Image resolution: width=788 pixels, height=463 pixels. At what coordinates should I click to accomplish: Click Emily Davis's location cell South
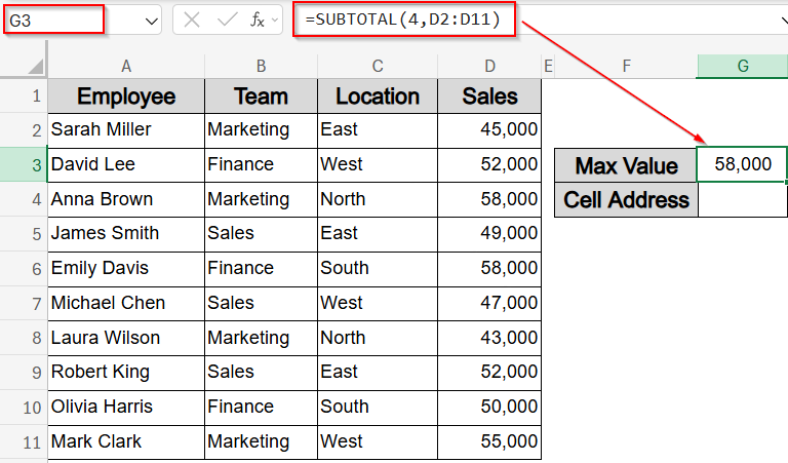pyautogui.click(x=377, y=268)
